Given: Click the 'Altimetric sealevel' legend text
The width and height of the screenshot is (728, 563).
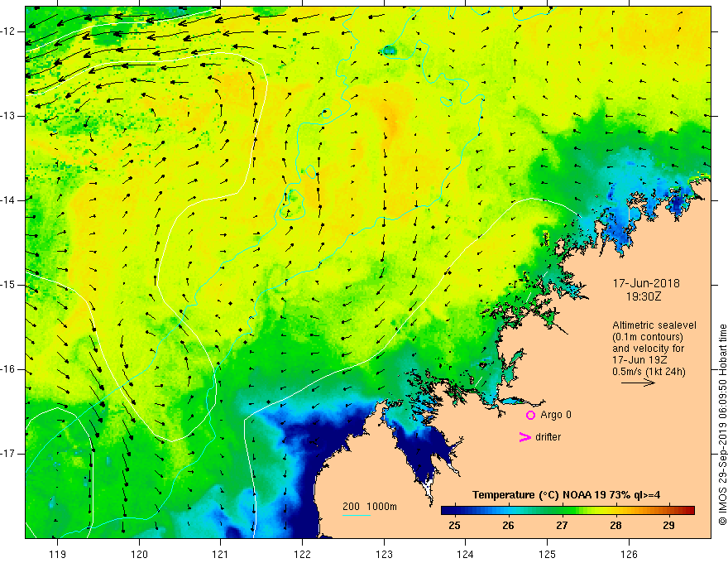Looking at the screenshot, I should click(654, 325).
